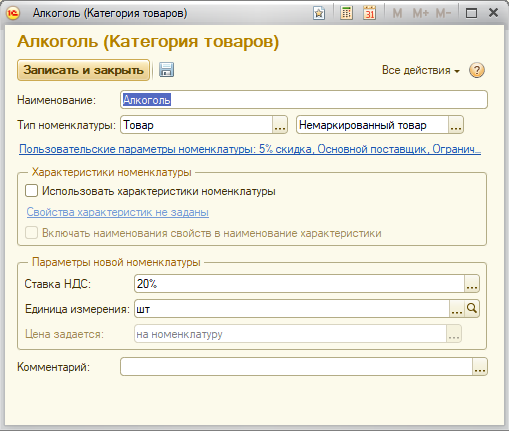
Task: Click the M- memory subtract button
Action: pyautogui.click(x=443, y=13)
